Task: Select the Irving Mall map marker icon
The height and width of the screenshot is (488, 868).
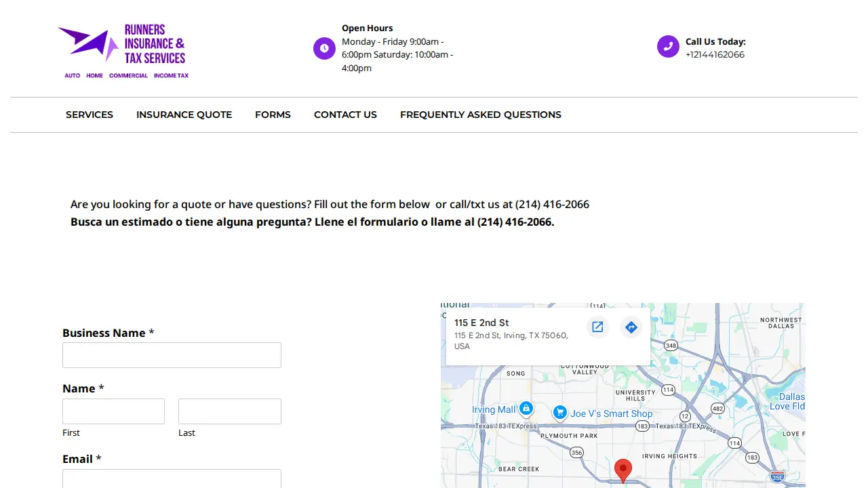Action: pyautogui.click(x=526, y=409)
